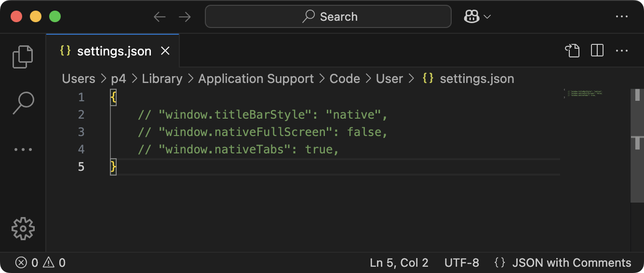
Task: Open Copilot chat icon in title bar
Action: (471, 17)
